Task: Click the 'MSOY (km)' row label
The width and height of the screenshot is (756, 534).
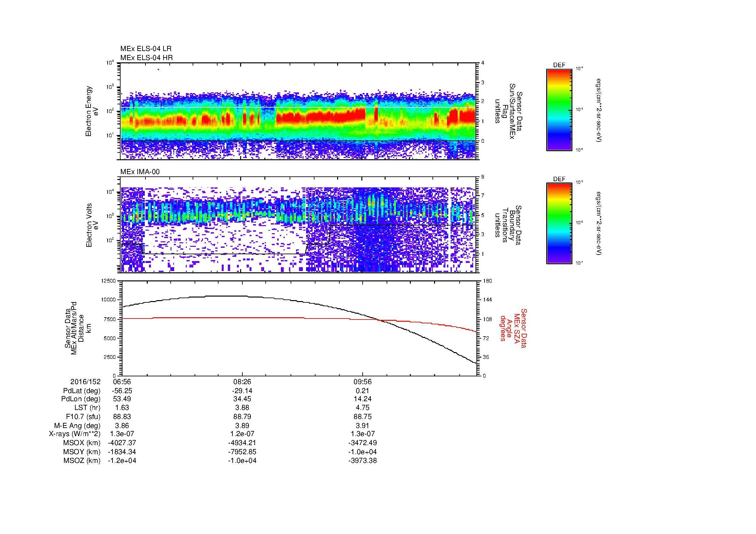Action: tap(82, 452)
